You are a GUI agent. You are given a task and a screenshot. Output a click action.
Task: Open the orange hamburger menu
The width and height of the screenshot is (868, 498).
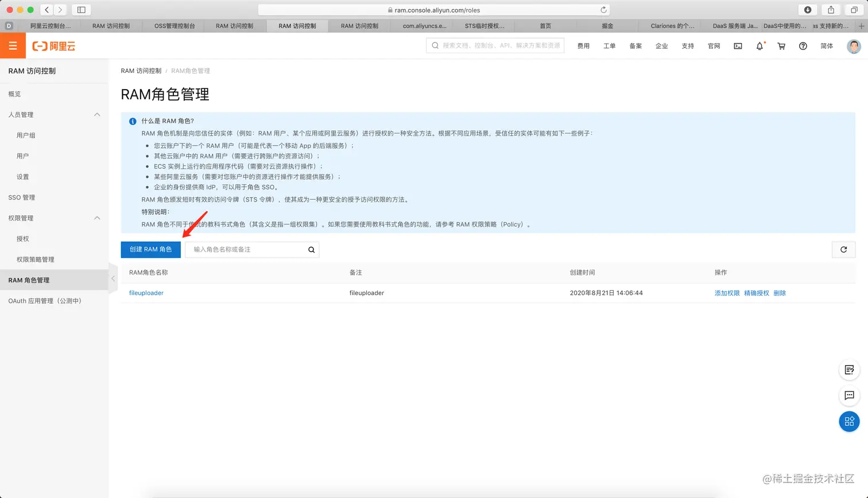[13, 46]
